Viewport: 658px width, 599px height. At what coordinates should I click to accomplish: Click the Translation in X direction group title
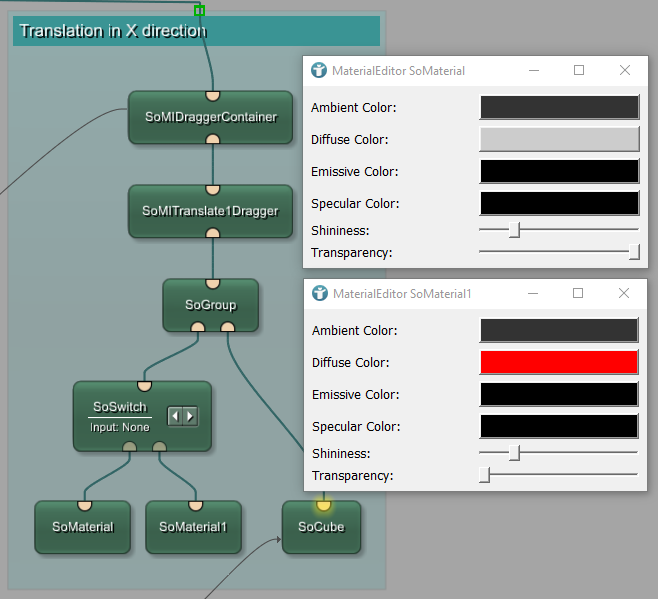113,31
